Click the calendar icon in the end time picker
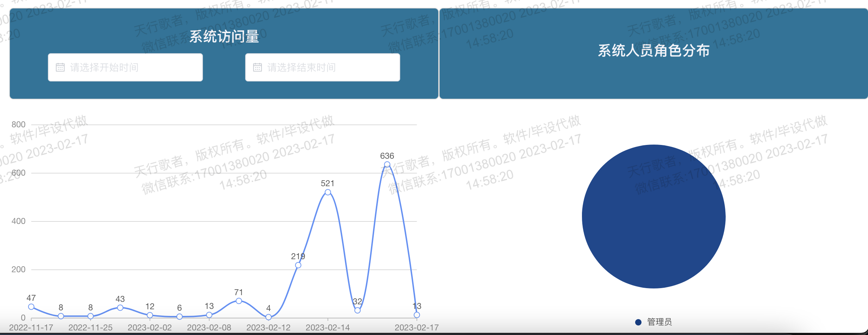The width and height of the screenshot is (868, 335). pyautogui.click(x=258, y=67)
